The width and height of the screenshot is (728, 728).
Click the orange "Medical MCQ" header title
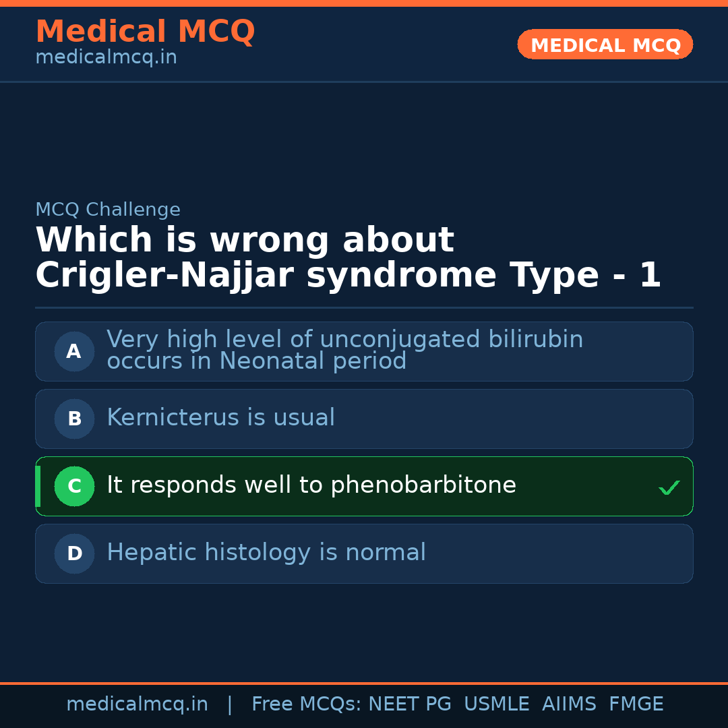(145, 32)
